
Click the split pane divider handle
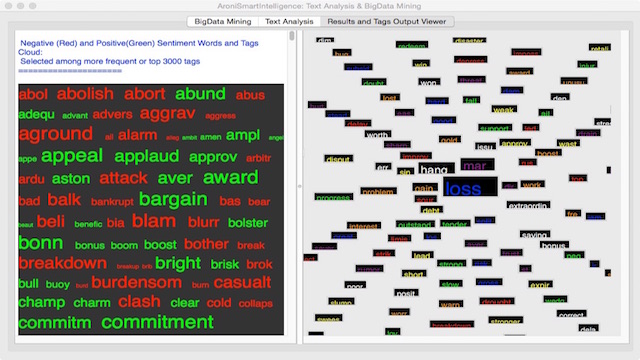[300, 186]
